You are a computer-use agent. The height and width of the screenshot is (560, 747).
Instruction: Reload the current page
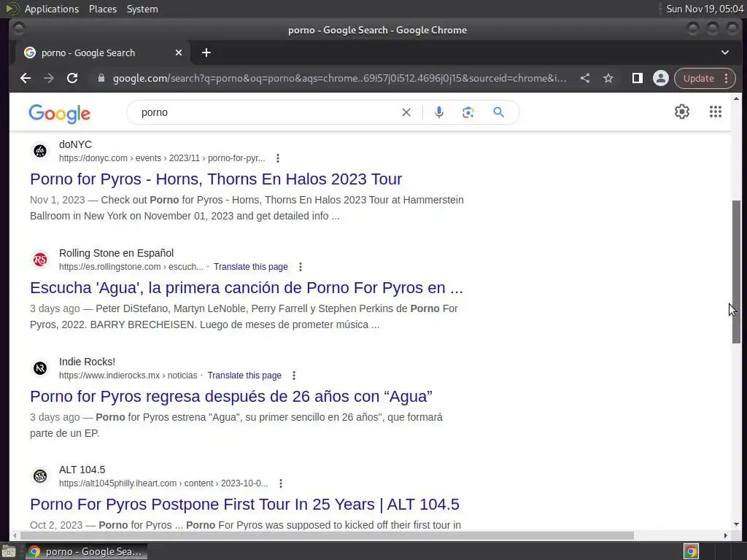point(72,78)
